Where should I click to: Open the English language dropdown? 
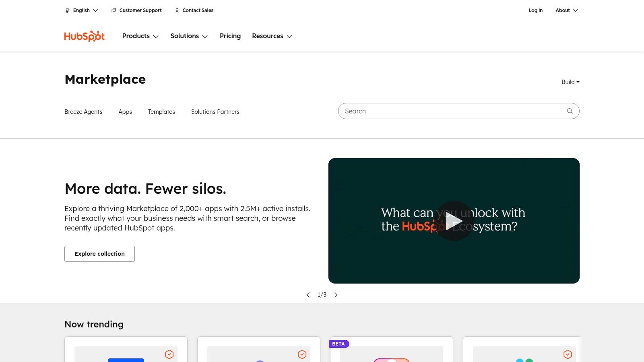[81, 10]
